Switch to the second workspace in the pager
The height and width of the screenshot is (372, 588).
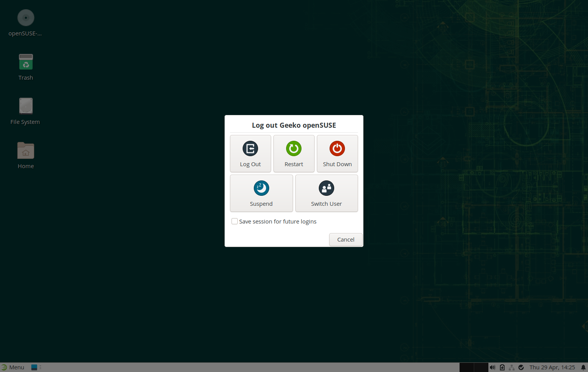tap(481, 367)
